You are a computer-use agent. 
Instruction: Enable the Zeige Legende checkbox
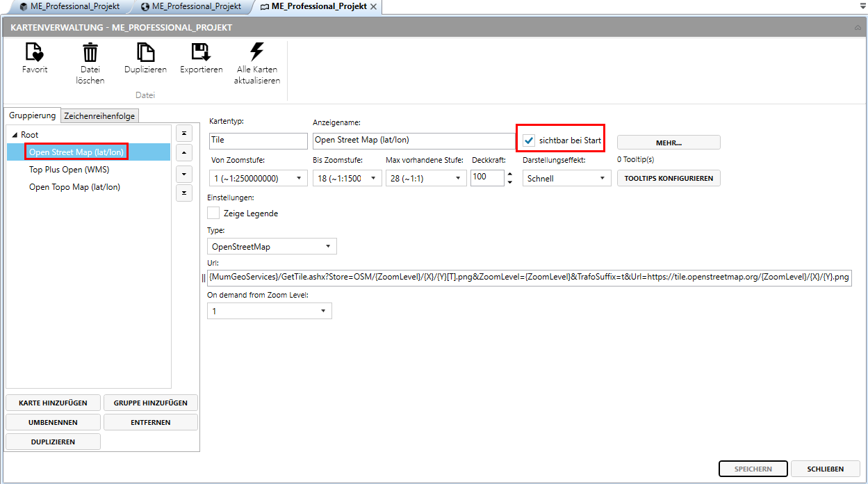pyautogui.click(x=213, y=213)
